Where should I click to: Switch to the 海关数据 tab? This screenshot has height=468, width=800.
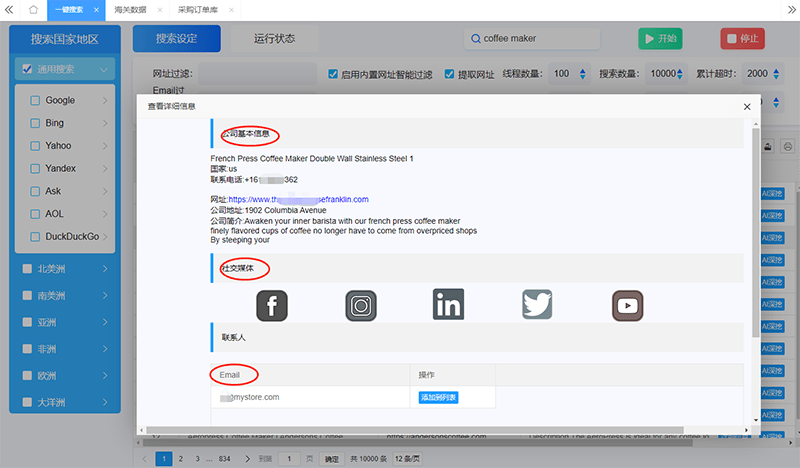pyautogui.click(x=130, y=10)
